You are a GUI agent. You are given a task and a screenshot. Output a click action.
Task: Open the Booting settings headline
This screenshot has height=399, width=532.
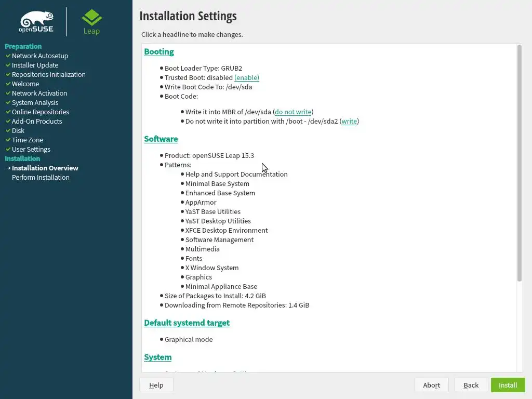click(x=159, y=51)
